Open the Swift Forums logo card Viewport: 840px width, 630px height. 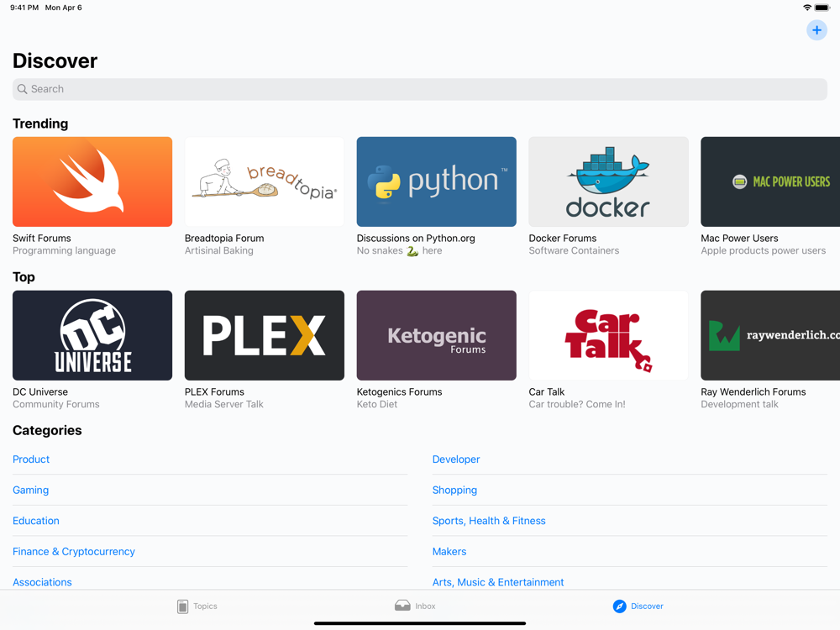[x=92, y=181]
